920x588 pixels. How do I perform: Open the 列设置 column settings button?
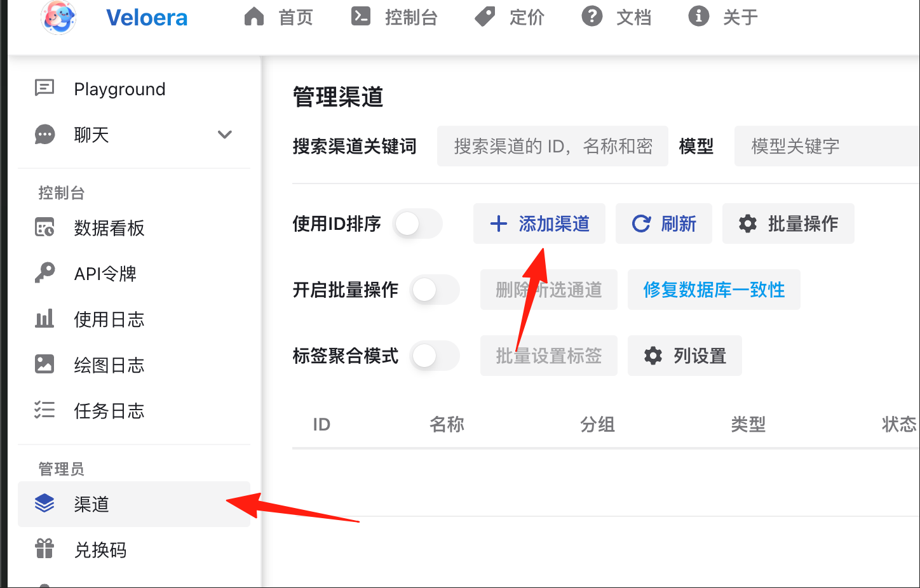(685, 356)
